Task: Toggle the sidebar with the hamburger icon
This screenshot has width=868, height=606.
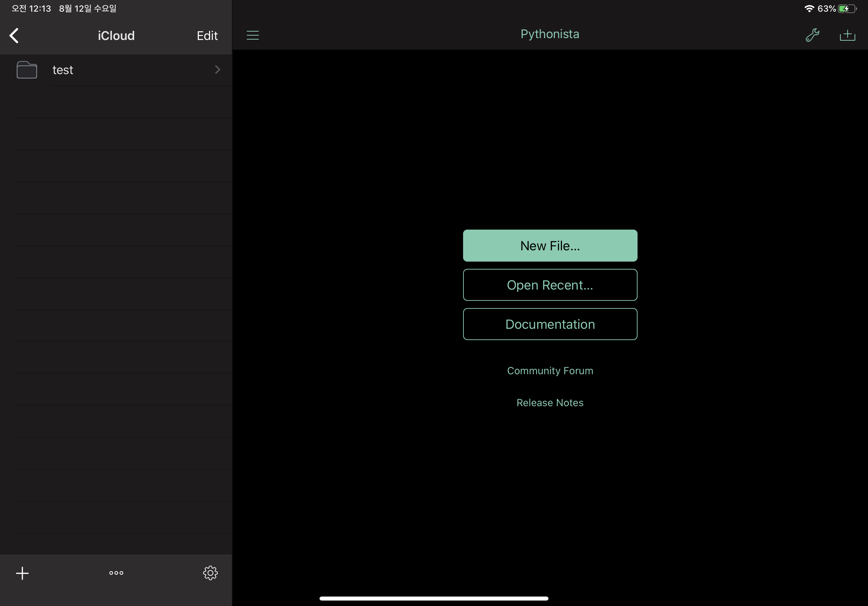Action: 253,35
